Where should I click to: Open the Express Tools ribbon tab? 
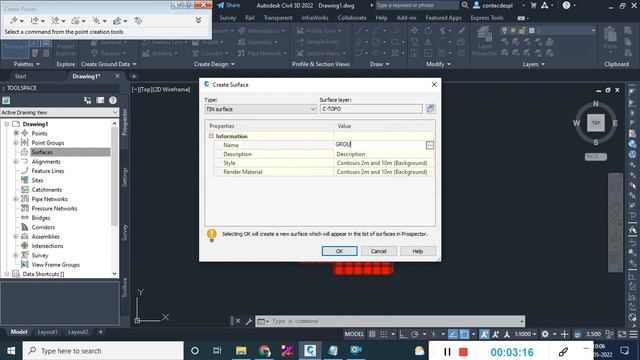pos(487,18)
